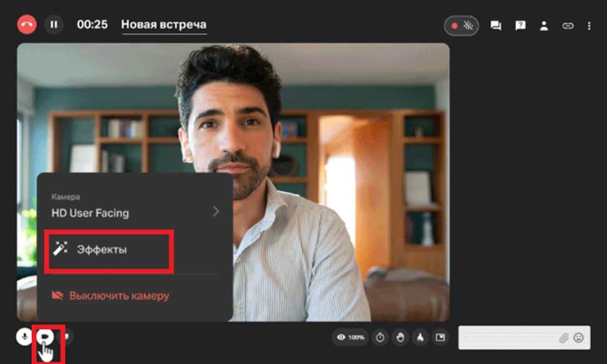Open the video quality 100% eye control
Screen dimensions: 607x364
[x=350, y=337]
